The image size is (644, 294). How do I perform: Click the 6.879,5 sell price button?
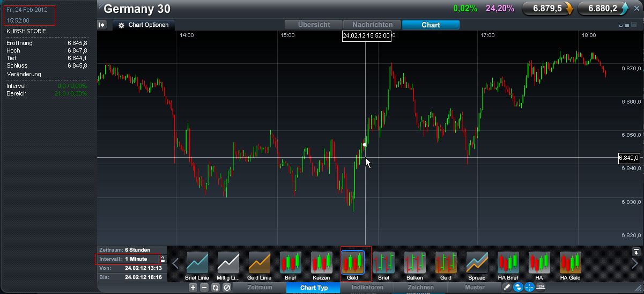(547, 9)
